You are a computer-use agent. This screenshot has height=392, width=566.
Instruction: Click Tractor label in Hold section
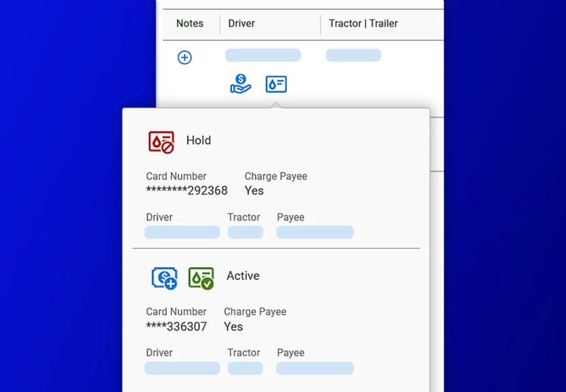244,218
